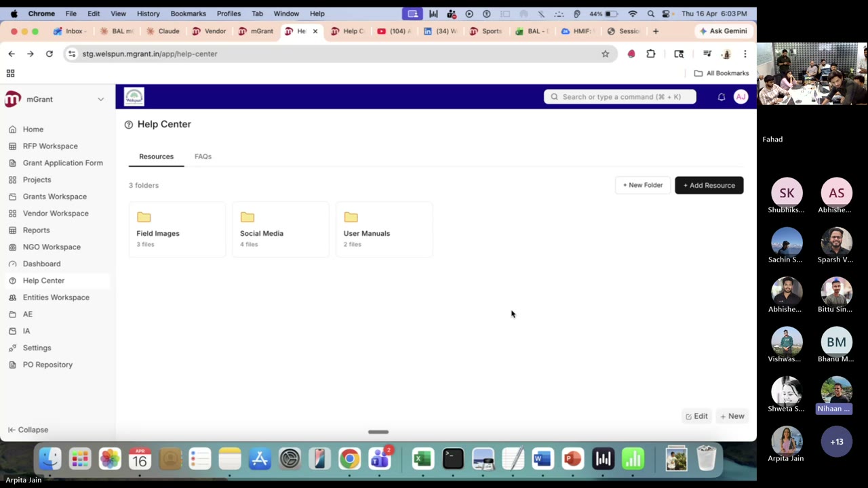
Task: Open the notification bell
Action: (x=721, y=97)
